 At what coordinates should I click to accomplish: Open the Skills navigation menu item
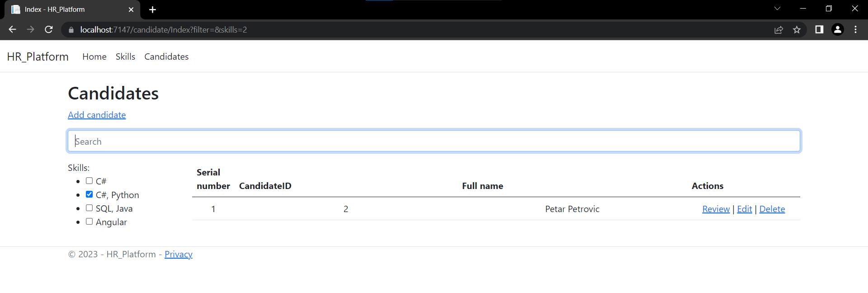coord(125,57)
